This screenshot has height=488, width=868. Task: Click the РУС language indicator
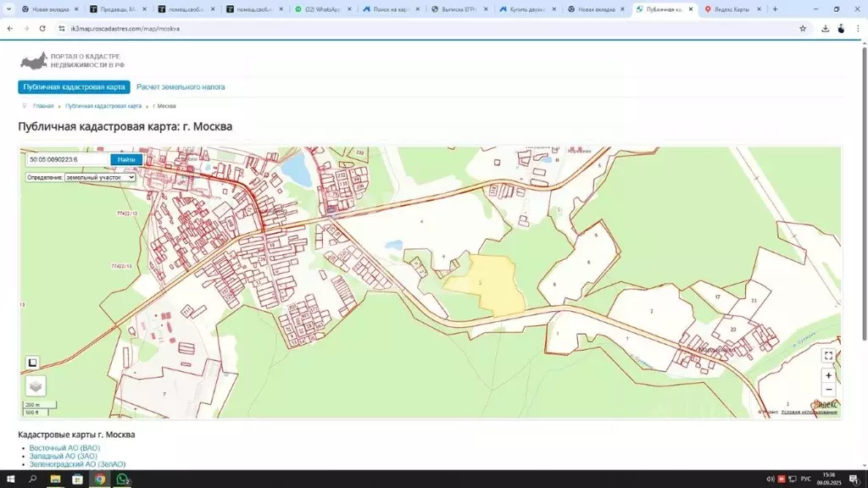806,480
